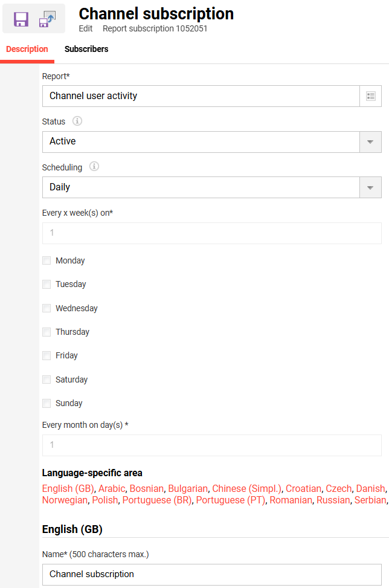Check the Friday checkbox
The height and width of the screenshot is (588, 389).
[47, 355]
